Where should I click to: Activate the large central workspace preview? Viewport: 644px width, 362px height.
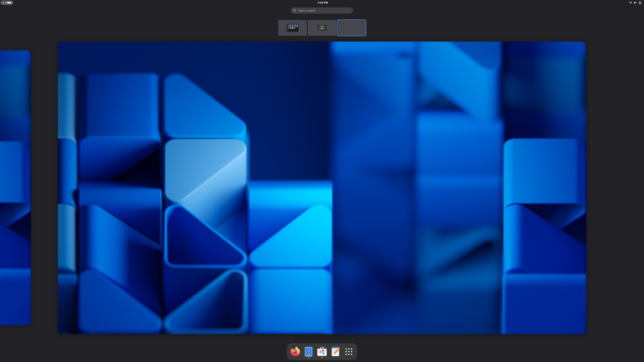click(322, 188)
